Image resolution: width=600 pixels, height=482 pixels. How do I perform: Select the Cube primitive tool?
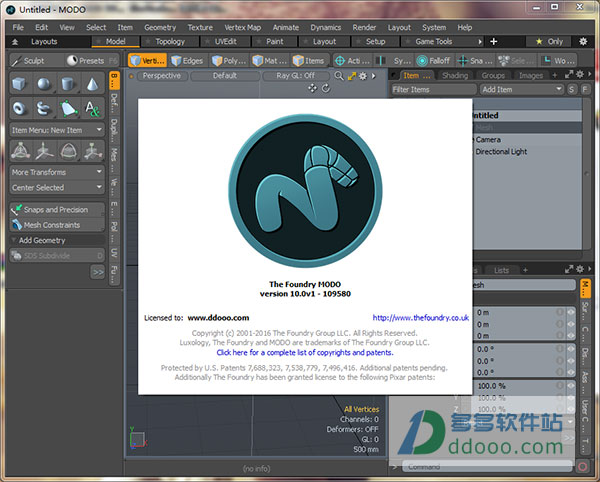(x=19, y=84)
